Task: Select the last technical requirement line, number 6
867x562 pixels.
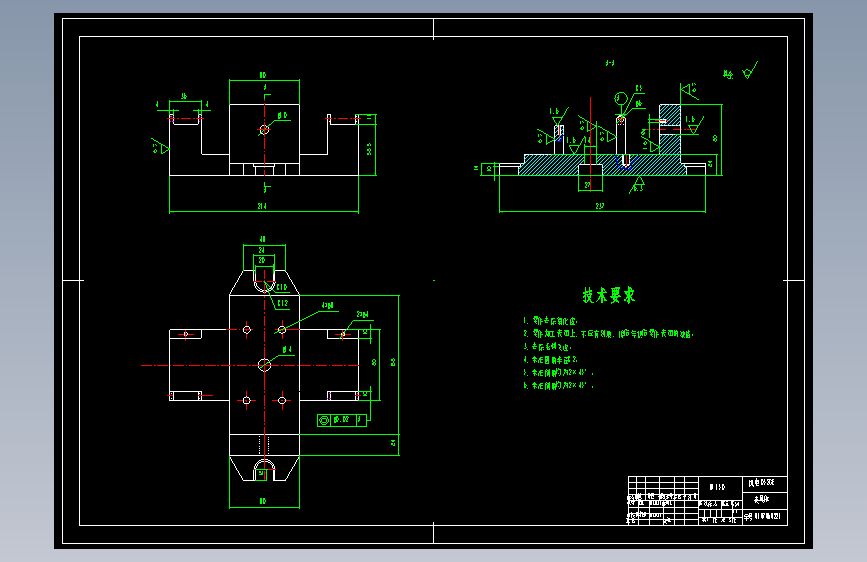Action: 558,386
